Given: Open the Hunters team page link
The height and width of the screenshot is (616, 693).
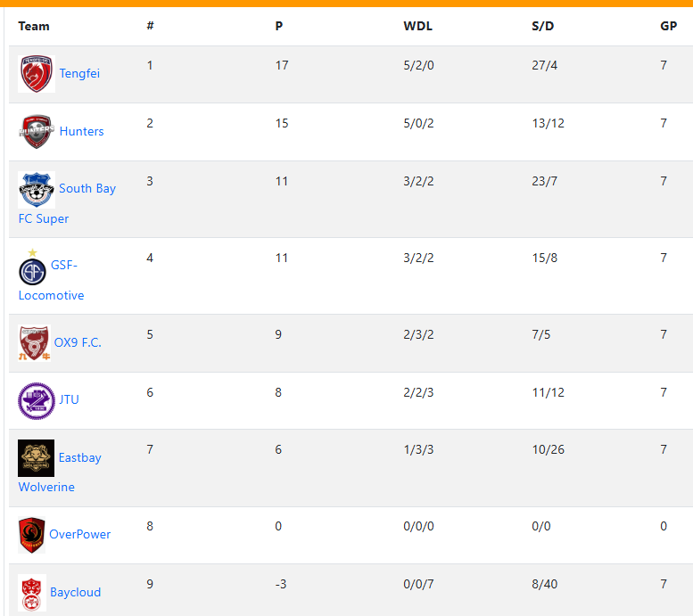Looking at the screenshot, I should [x=81, y=131].
